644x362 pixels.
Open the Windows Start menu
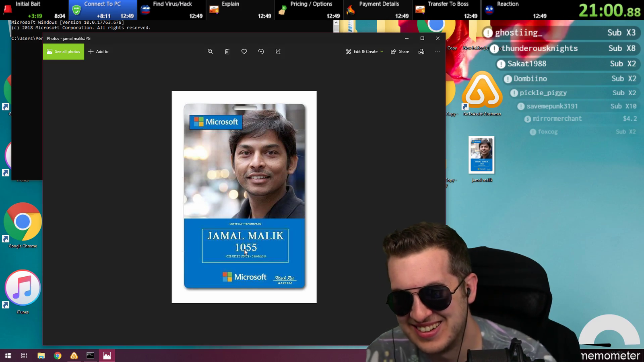(8, 356)
